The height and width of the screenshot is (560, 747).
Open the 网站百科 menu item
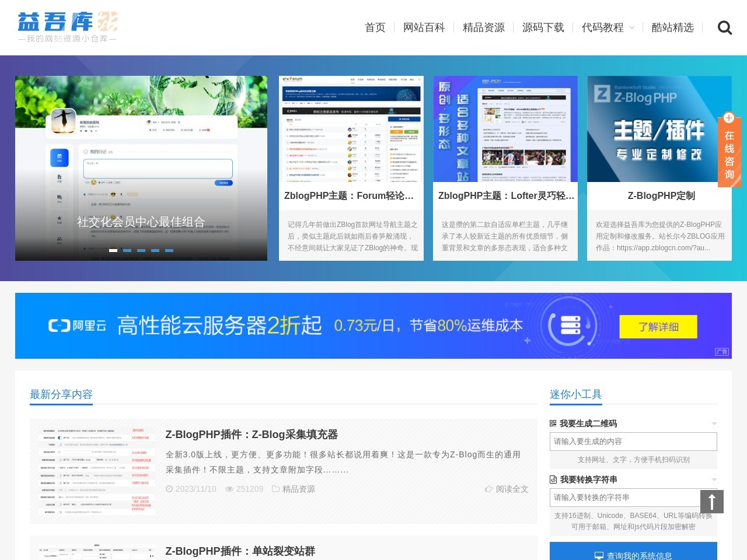click(424, 27)
